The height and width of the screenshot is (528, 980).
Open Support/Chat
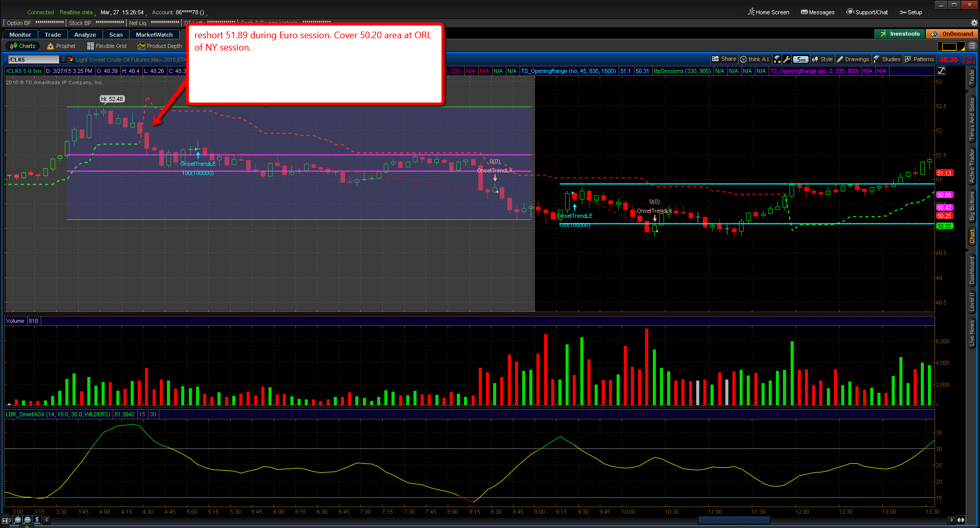867,12
